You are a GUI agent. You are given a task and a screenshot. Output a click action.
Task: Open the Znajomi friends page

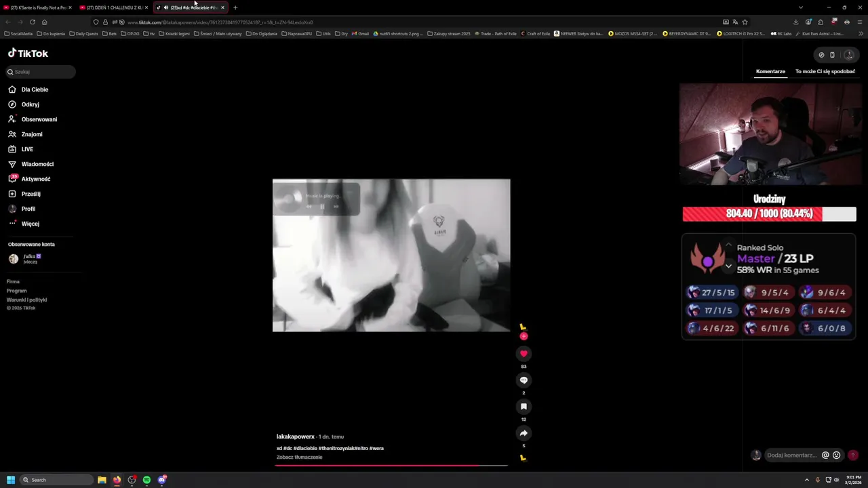point(25,134)
